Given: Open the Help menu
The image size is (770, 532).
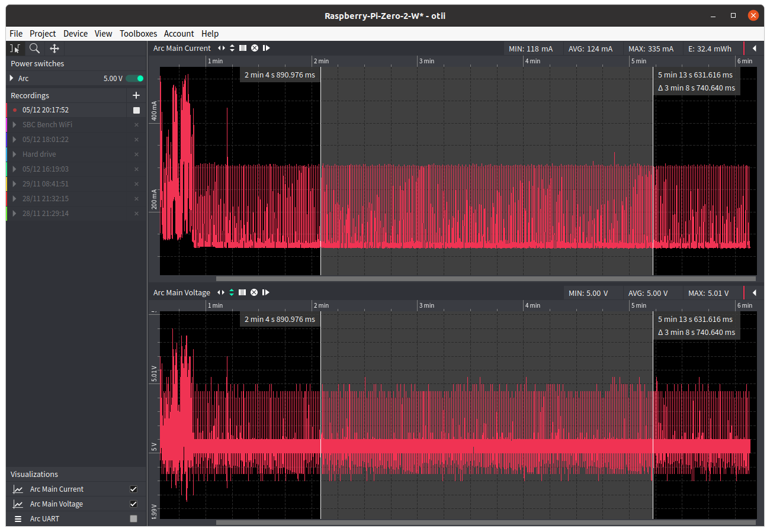Looking at the screenshot, I should pos(210,34).
